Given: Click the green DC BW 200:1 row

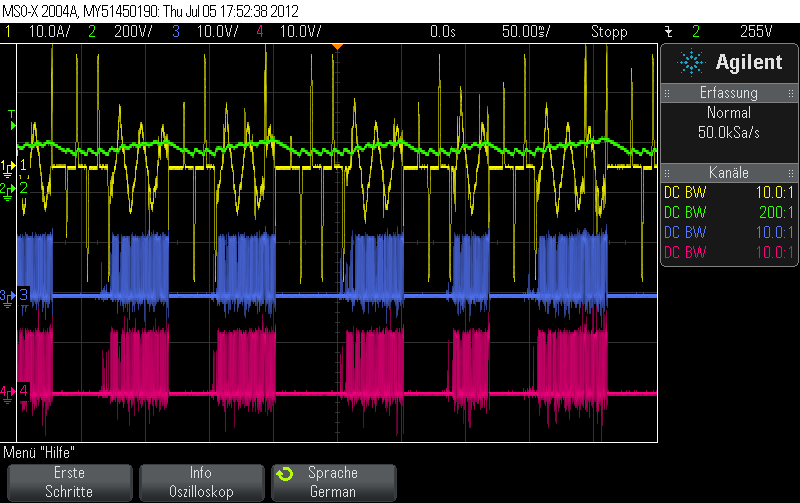Looking at the screenshot, I should click(729, 212).
